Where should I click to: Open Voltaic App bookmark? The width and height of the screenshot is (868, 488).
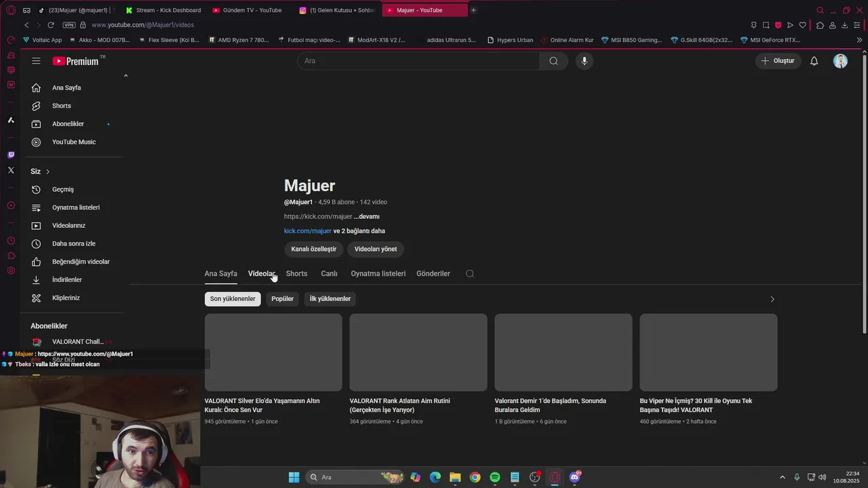(x=42, y=40)
